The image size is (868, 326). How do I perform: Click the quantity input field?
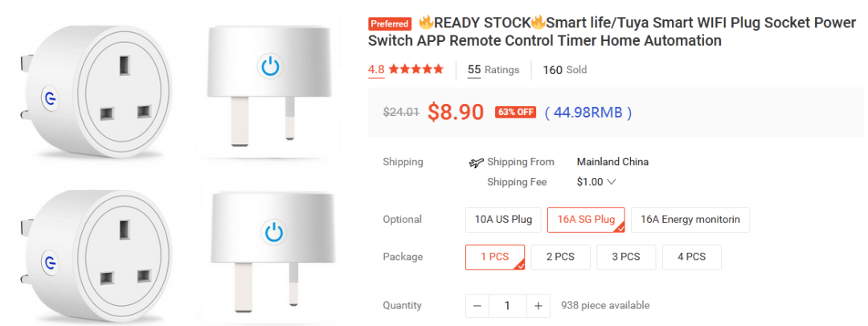507,306
